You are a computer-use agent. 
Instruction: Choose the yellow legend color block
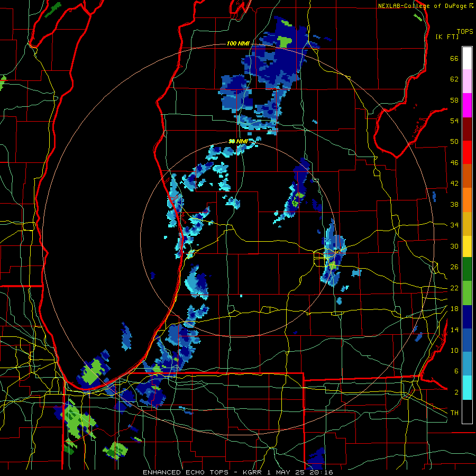(467, 246)
